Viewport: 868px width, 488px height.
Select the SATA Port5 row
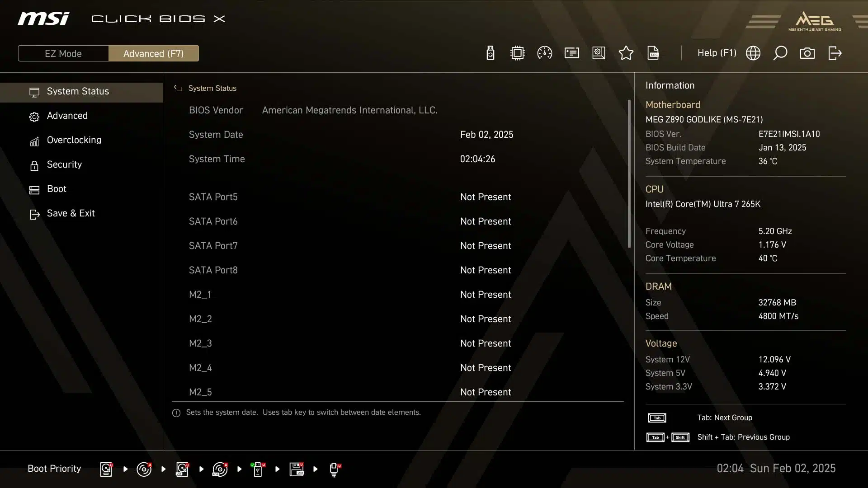[x=398, y=197]
